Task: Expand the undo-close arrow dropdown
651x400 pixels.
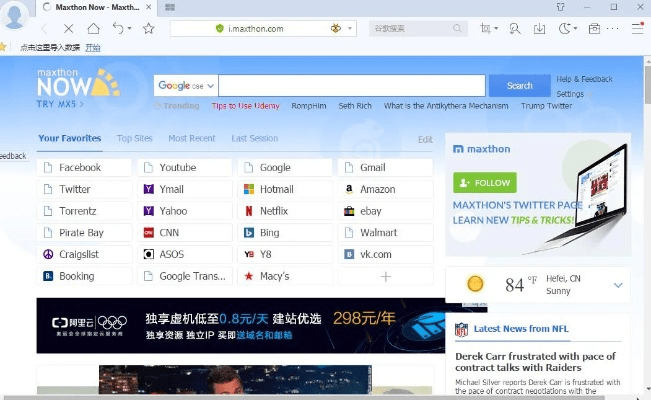Action: [128, 29]
